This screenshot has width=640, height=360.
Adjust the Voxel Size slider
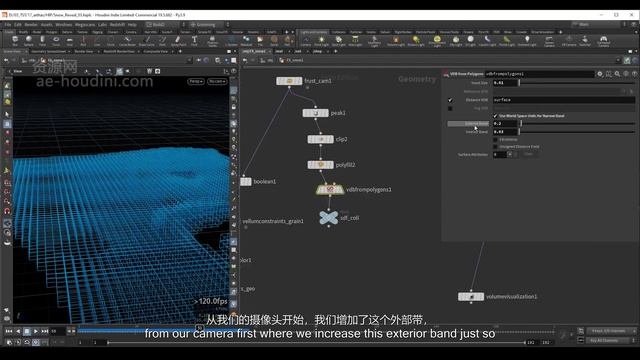click(577, 83)
